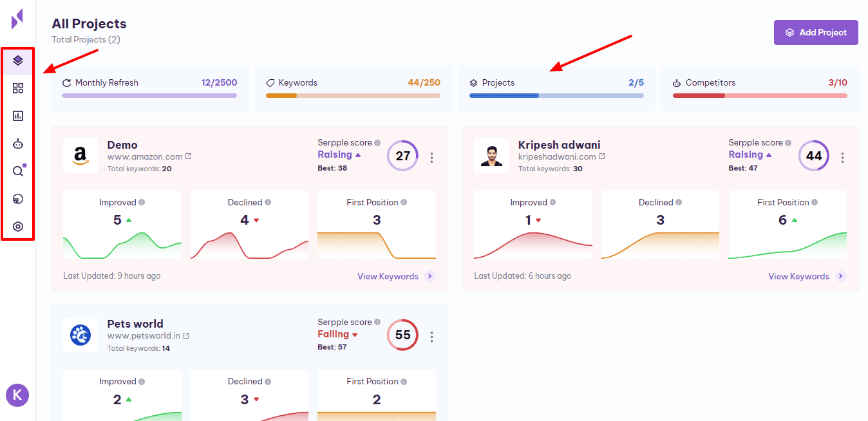Select the robot competitors icon in sidebar
Image resolution: width=868 pixels, height=421 pixels.
pyautogui.click(x=18, y=144)
